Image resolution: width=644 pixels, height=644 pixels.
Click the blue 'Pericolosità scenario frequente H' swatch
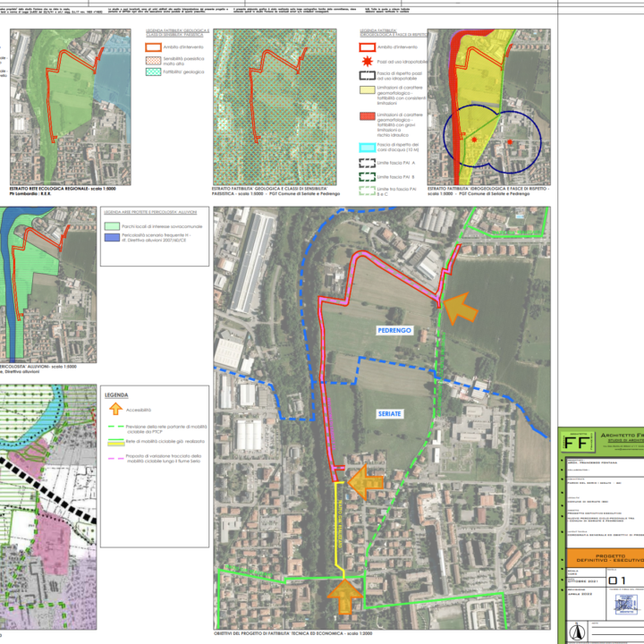(112, 237)
